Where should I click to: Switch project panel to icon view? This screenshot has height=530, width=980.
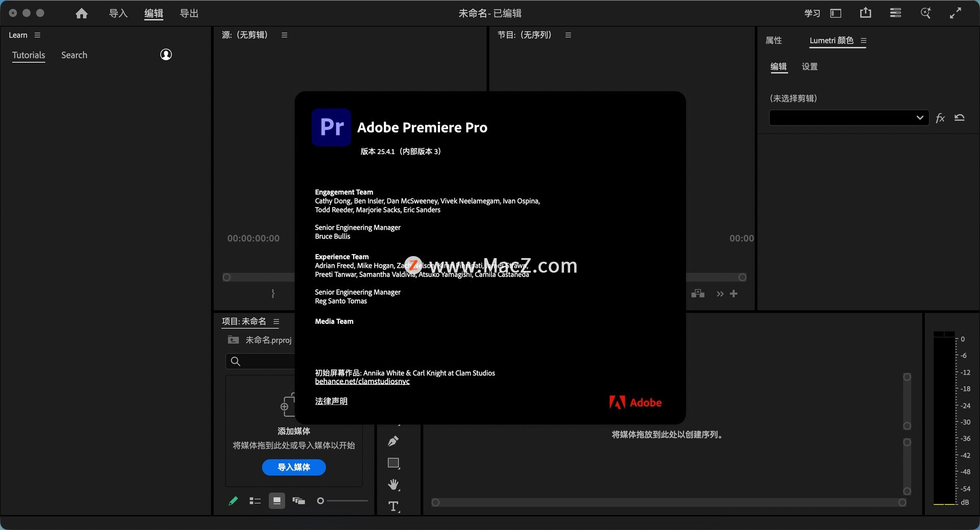(277, 501)
